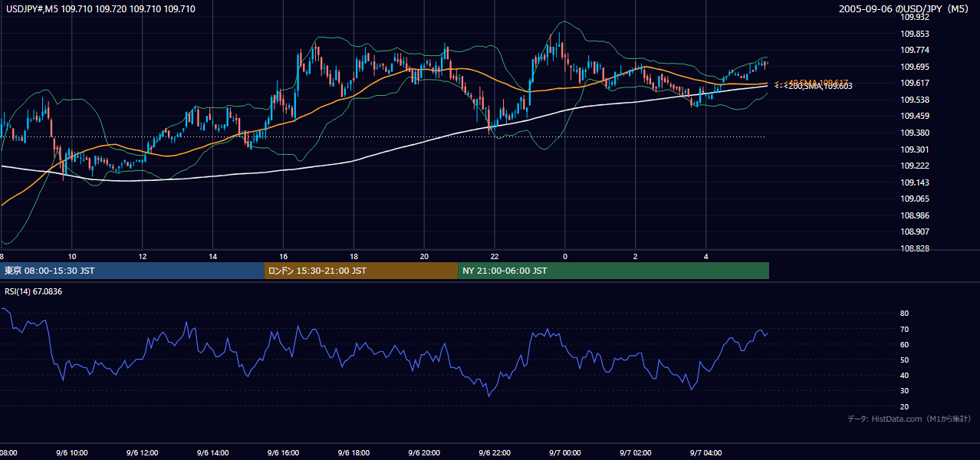Image resolution: width=980 pixels, height=460 pixels.
Task: Click 109.143 on the price axis
Action: [x=914, y=182]
